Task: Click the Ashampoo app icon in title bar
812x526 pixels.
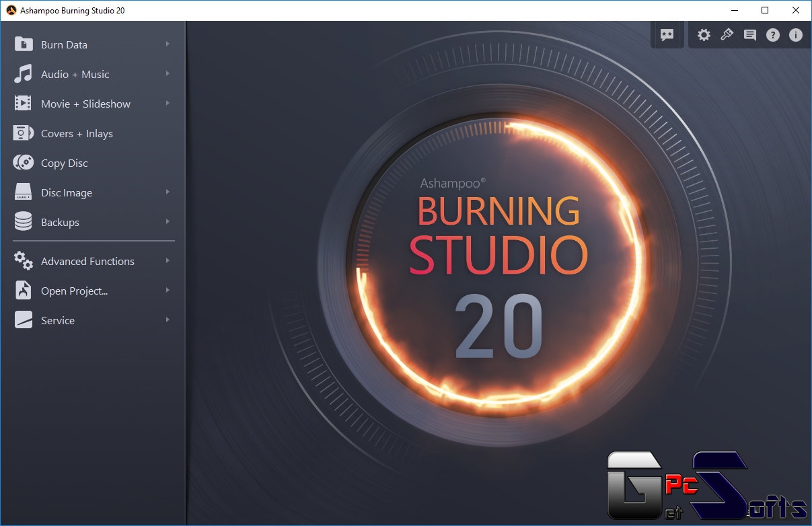Action: (x=11, y=10)
